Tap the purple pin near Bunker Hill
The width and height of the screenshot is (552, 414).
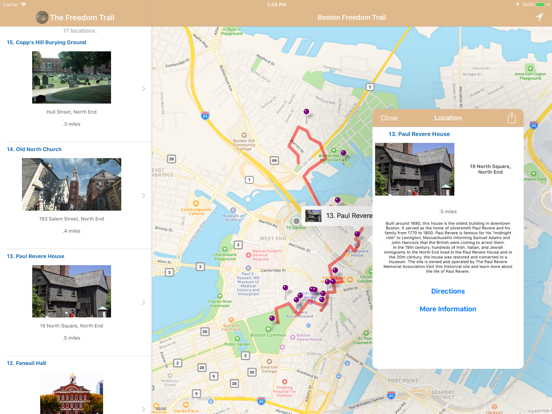[x=306, y=112]
